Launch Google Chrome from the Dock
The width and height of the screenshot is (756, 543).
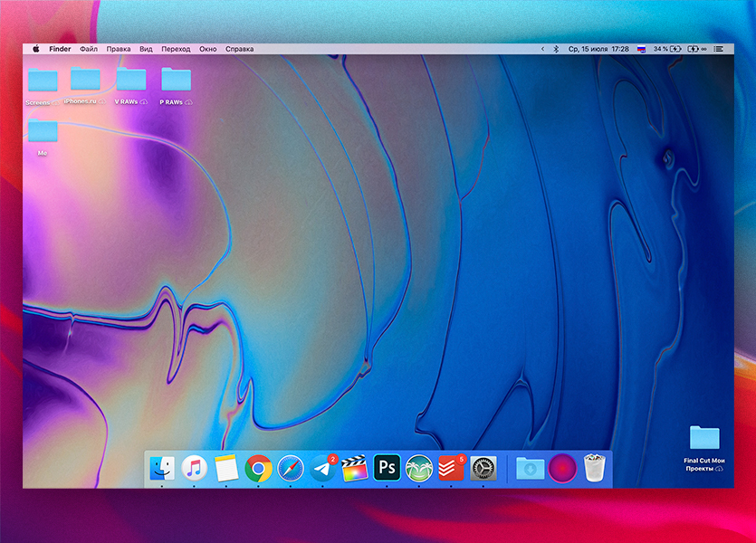[259, 468]
